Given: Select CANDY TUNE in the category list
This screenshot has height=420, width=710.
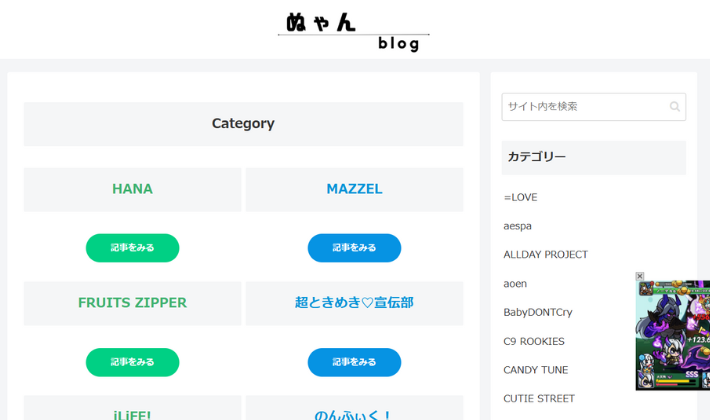Looking at the screenshot, I should (536, 370).
